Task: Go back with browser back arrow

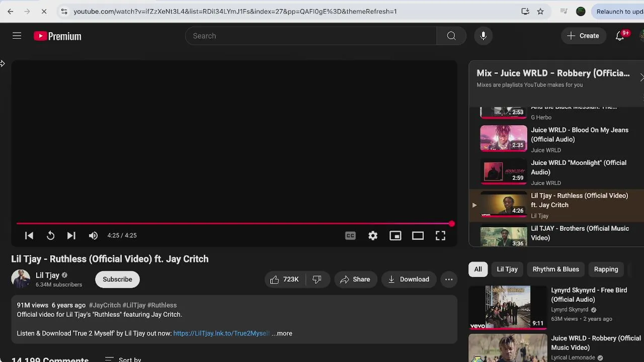Action: coord(10,11)
